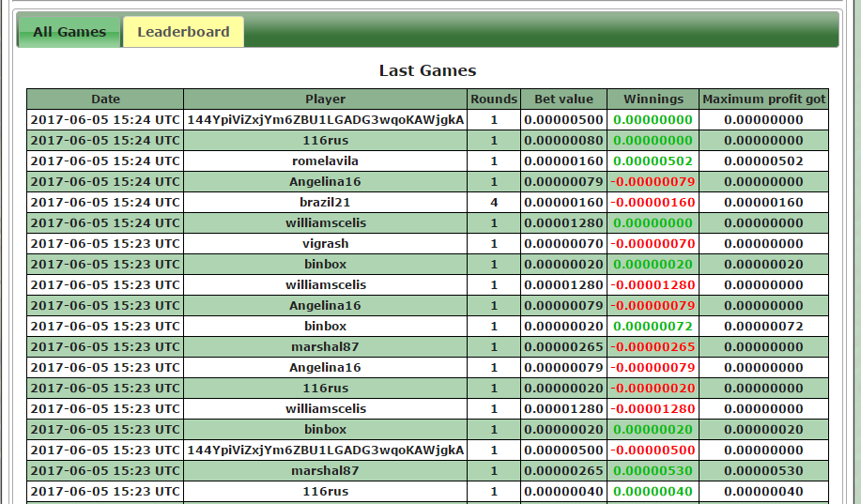Switch to the All Games tab

coord(69,32)
